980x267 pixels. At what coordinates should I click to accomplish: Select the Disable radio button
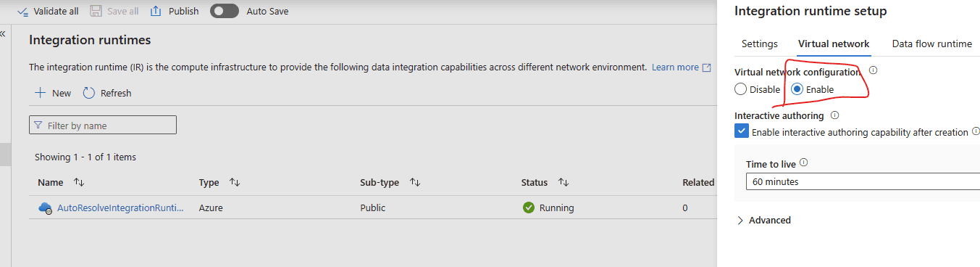740,89
